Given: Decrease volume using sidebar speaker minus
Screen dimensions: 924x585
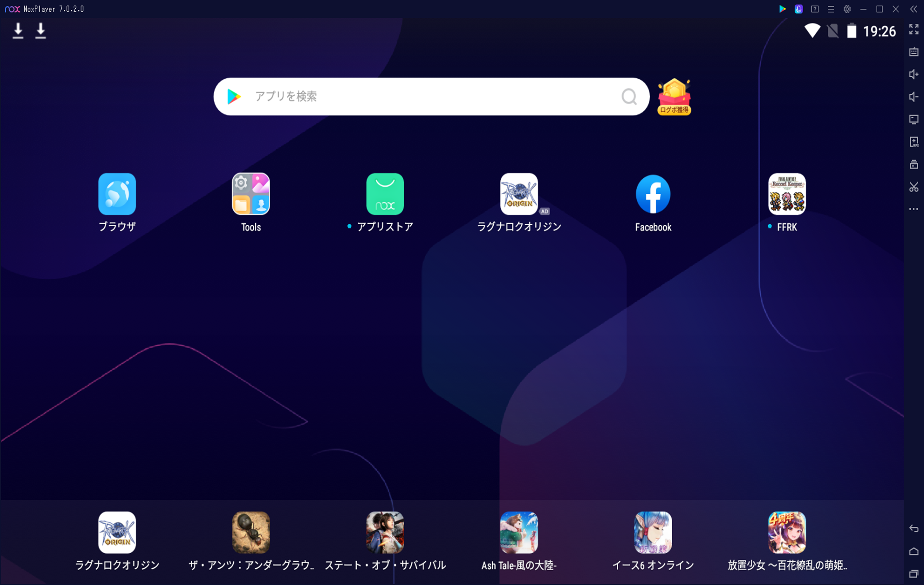Looking at the screenshot, I should (914, 97).
